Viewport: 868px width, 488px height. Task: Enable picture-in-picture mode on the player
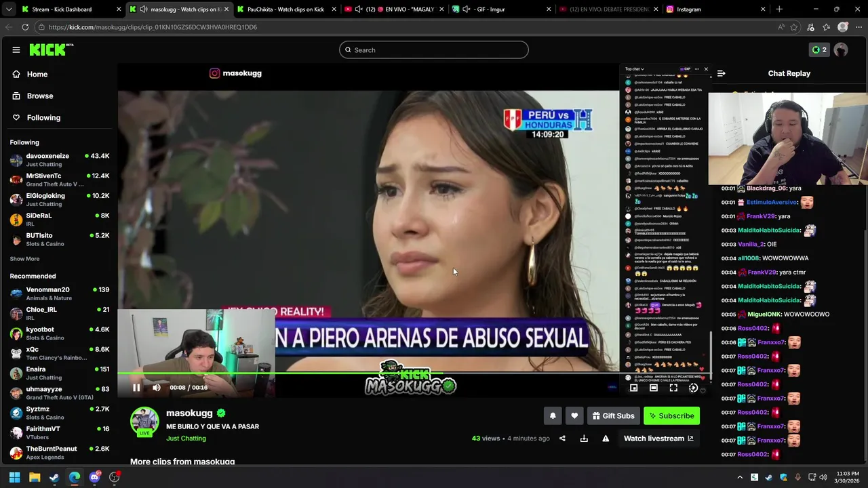(633, 388)
